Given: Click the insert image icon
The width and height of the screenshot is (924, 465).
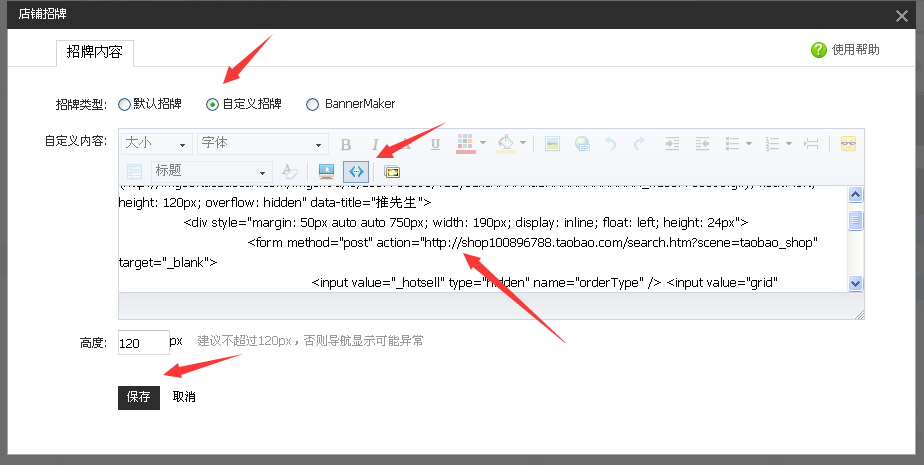Looking at the screenshot, I should [x=552, y=144].
